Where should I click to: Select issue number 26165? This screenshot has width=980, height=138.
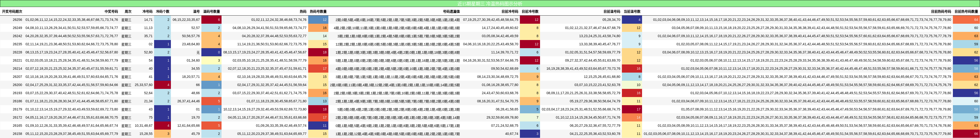(x=17, y=126)
